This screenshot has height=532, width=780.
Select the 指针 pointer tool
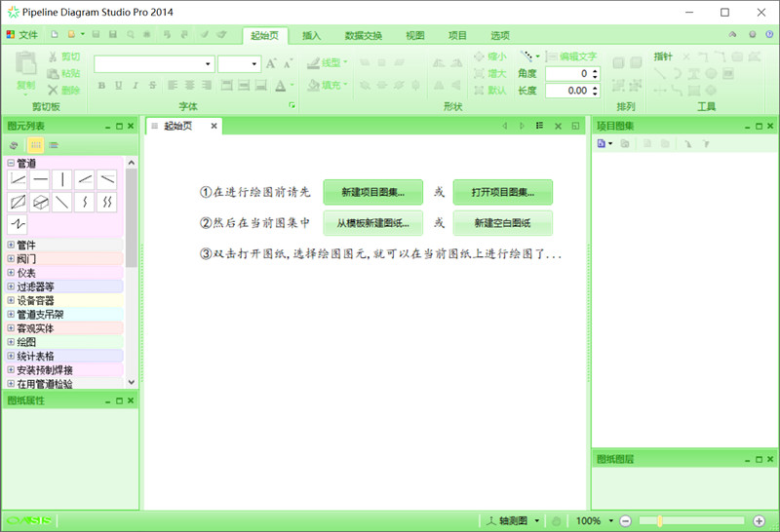click(x=663, y=57)
